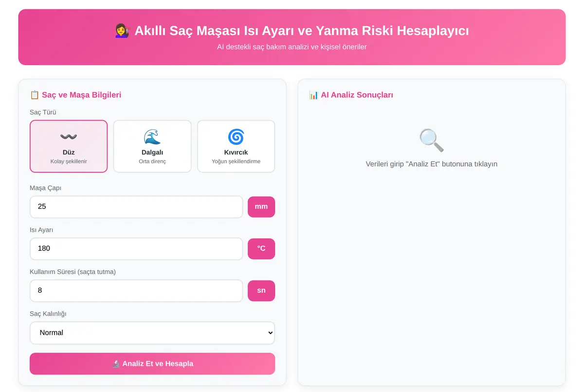Click the microscope icon on the analyze button
This screenshot has width=584, height=392.
pos(116,364)
